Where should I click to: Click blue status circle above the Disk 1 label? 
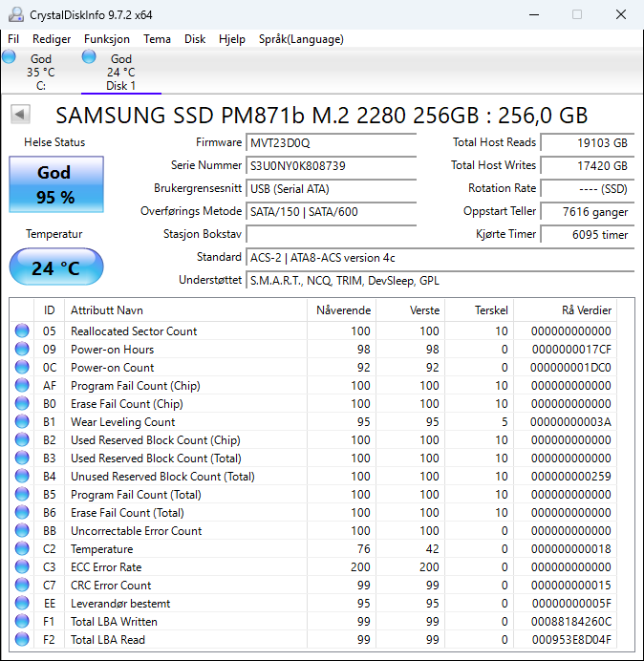coord(89,56)
